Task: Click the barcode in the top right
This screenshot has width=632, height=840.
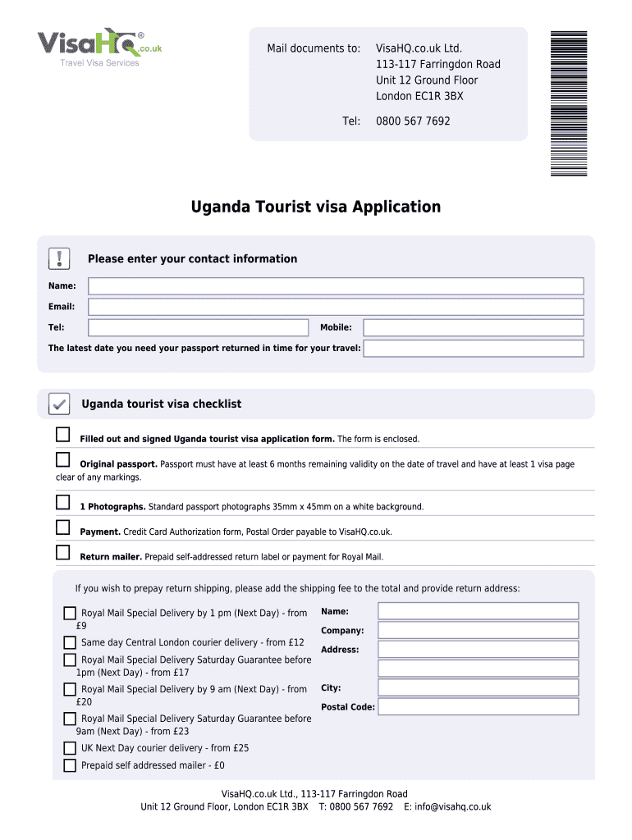Action: (x=569, y=103)
